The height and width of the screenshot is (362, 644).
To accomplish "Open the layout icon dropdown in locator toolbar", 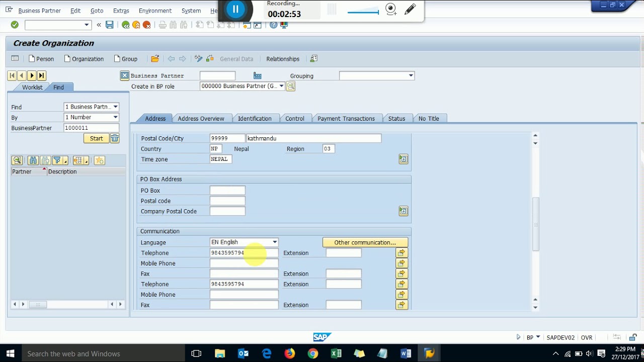I will pos(87,161).
